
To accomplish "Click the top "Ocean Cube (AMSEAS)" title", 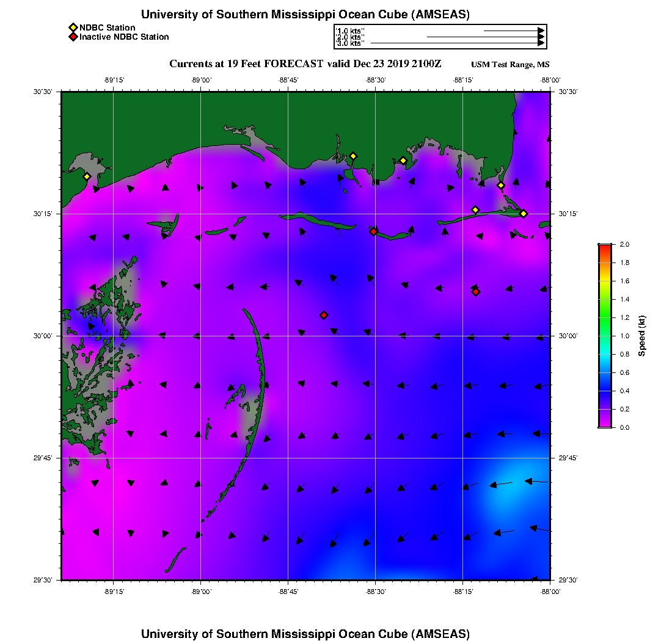I will tap(305, 14).
